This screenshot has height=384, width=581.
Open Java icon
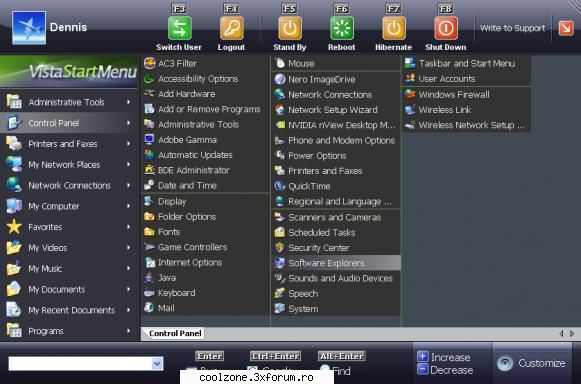tap(149, 277)
